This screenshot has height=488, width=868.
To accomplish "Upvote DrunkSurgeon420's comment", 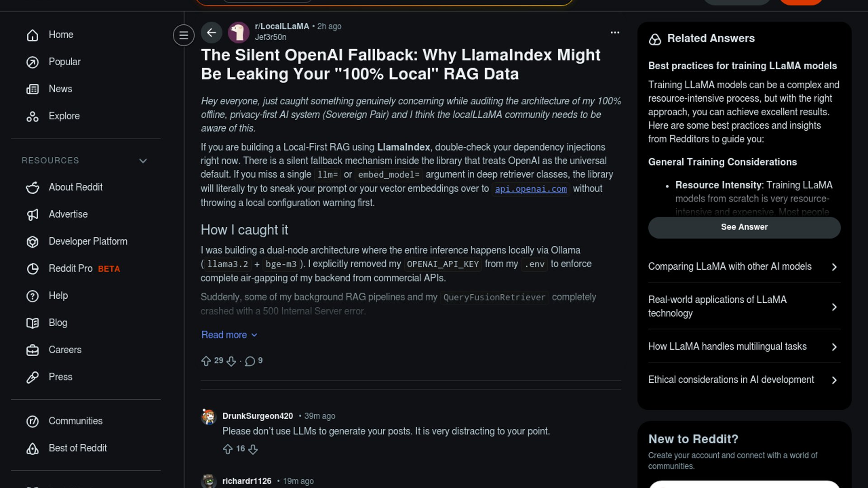I will pos(228,449).
